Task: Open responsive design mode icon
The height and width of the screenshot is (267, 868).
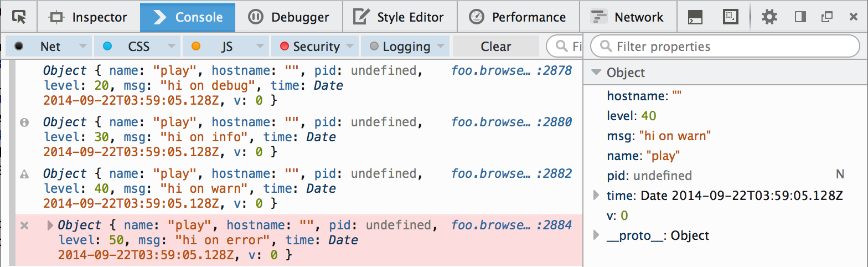Action: [x=731, y=17]
